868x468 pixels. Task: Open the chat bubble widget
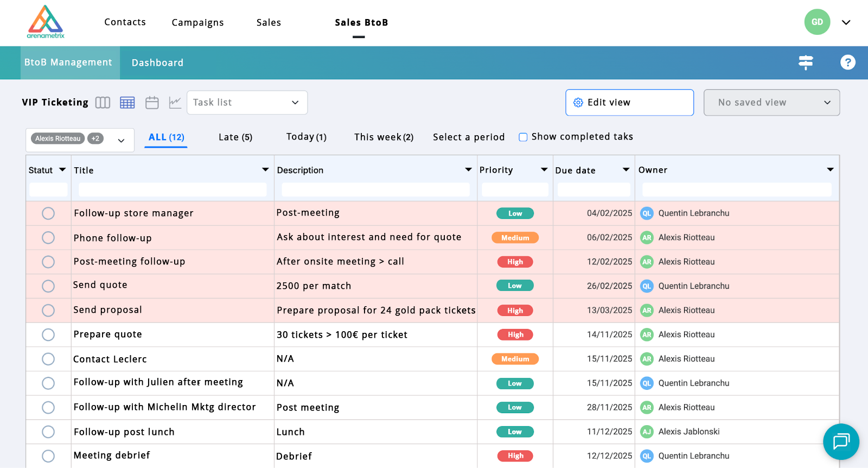point(840,441)
